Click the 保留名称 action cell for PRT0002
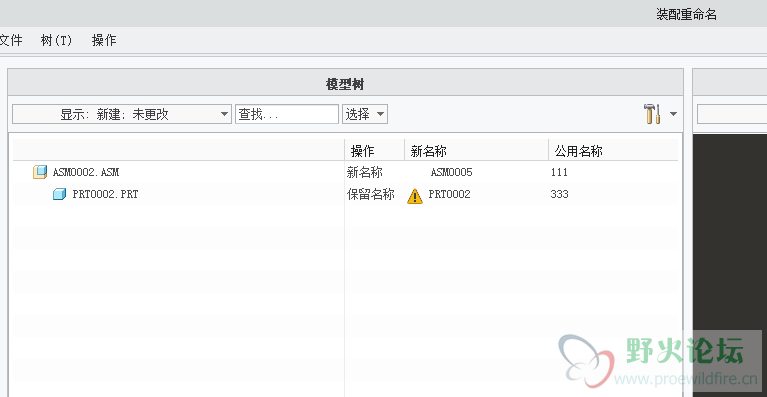This screenshot has height=397, width=767. 371,194
